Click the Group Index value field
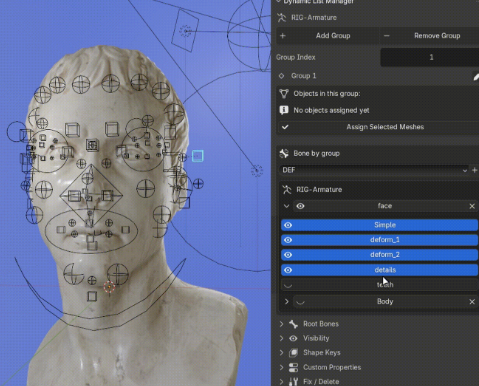 coord(430,57)
